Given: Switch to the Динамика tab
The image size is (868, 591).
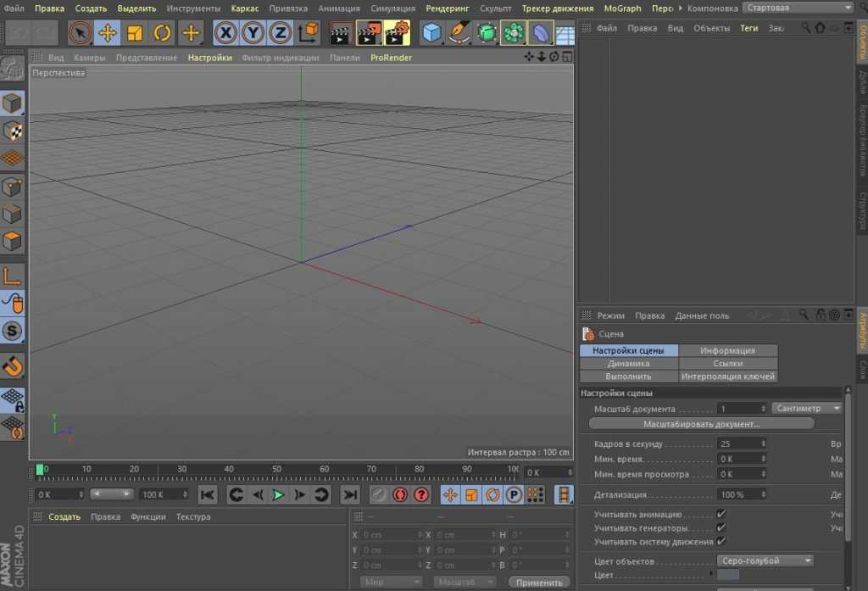Looking at the screenshot, I should 628,363.
